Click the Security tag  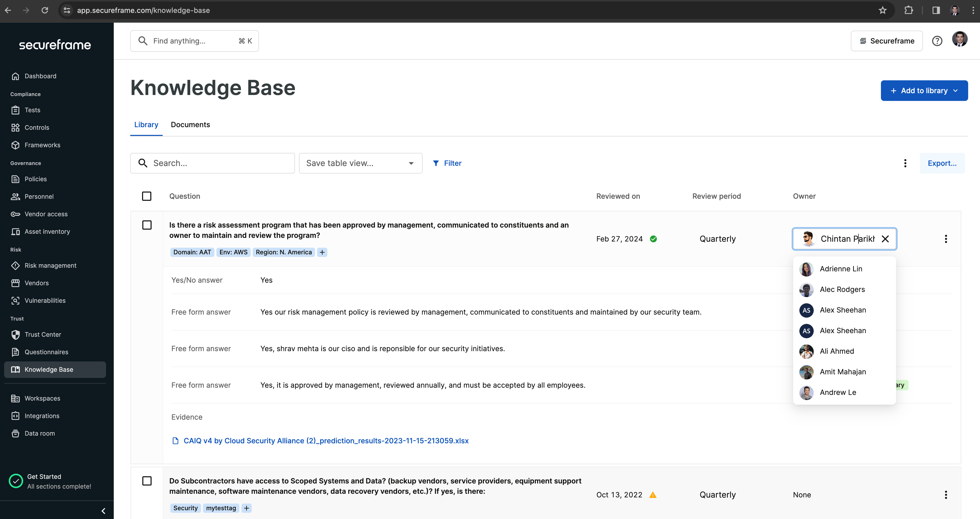185,508
